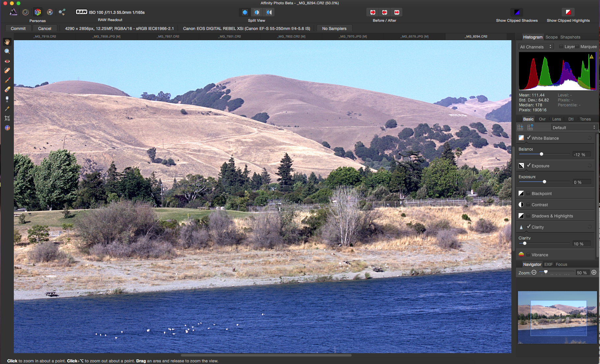Enable the Layer histogram checkbox

click(x=561, y=46)
